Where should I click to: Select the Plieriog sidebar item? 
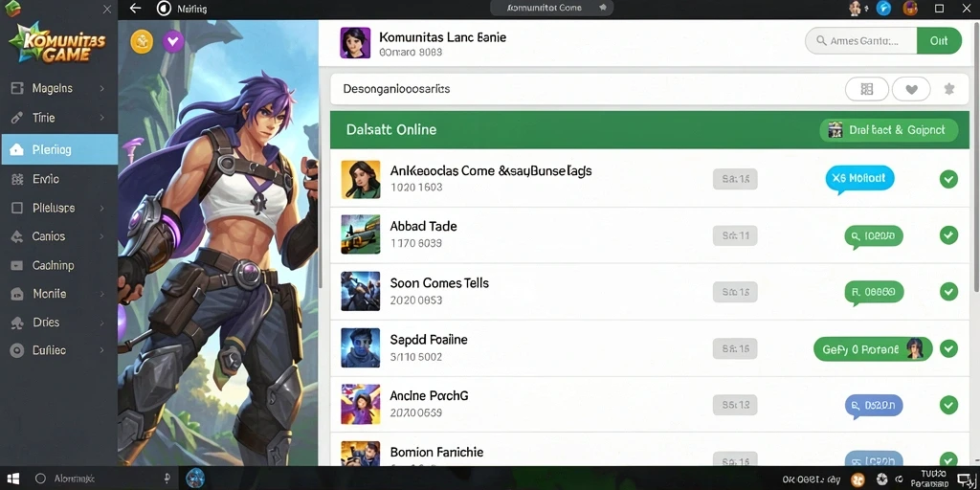(x=58, y=149)
